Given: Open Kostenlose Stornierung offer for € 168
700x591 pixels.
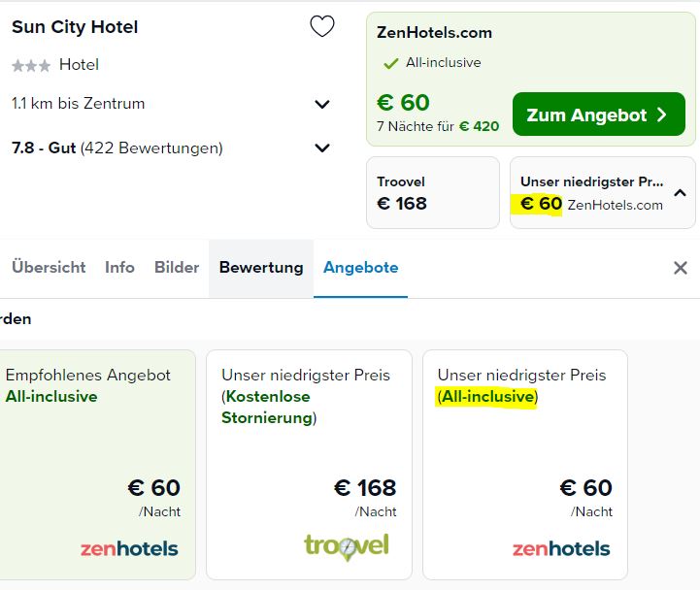Looking at the screenshot, I should pos(309,465).
